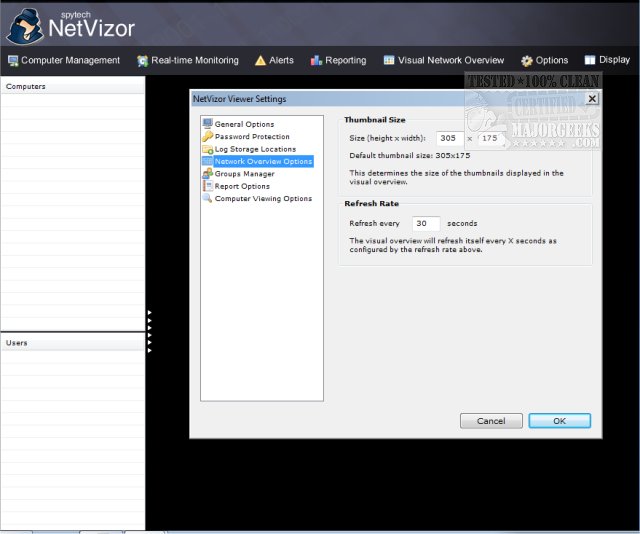
Task: Click the 'Refresh every' label
Action: (374, 223)
